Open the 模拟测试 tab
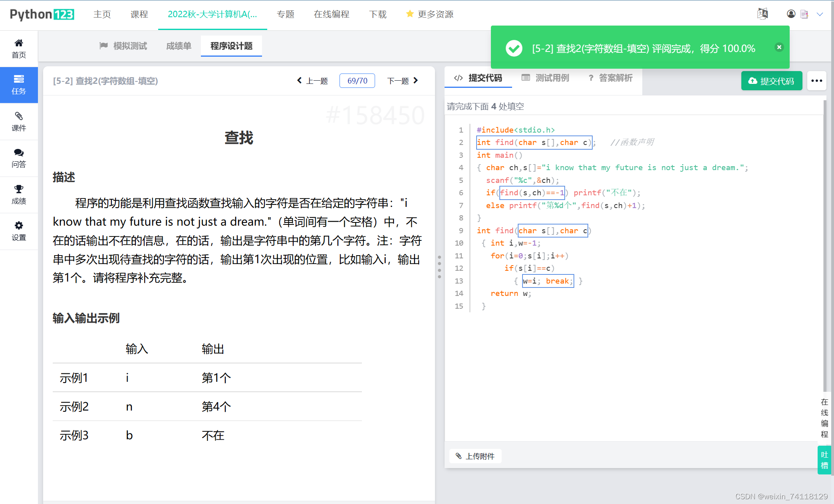834x504 pixels. 123,46
